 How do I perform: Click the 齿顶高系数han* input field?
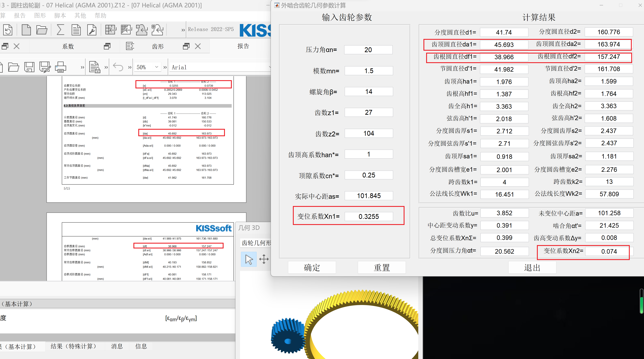click(369, 154)
